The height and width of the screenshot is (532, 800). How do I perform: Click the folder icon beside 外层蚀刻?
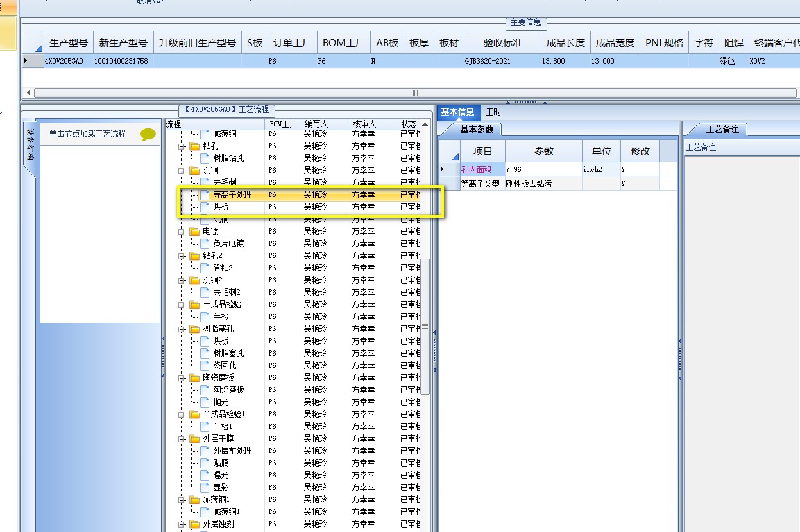195,524
